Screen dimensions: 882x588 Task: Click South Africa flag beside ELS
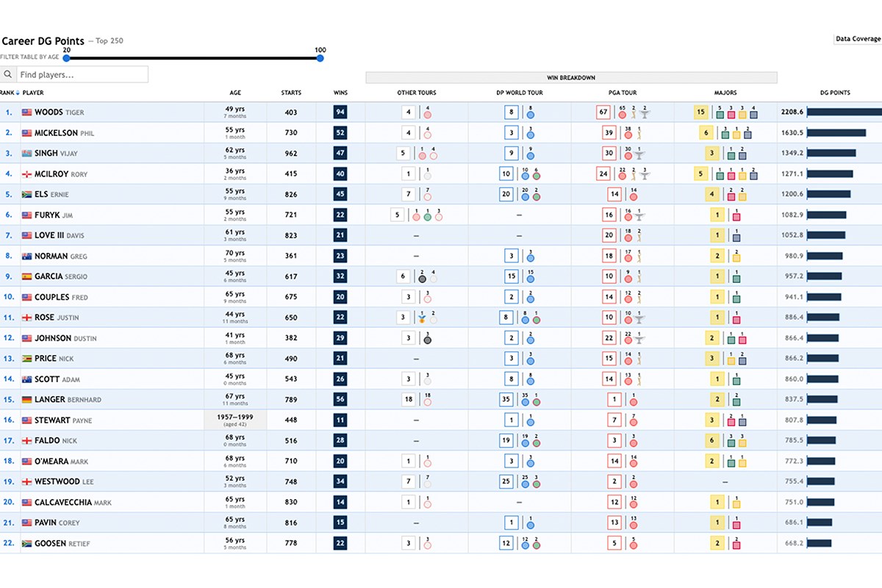27,195
